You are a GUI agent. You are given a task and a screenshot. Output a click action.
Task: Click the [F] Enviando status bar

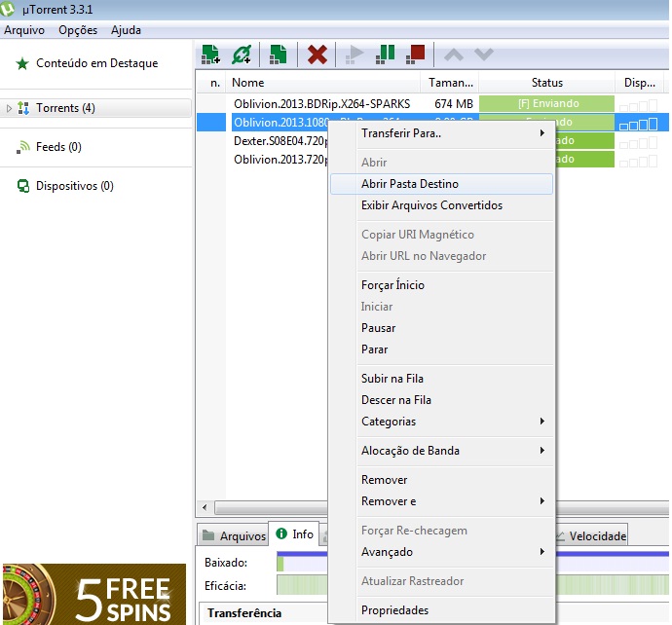tap(547, 103)
